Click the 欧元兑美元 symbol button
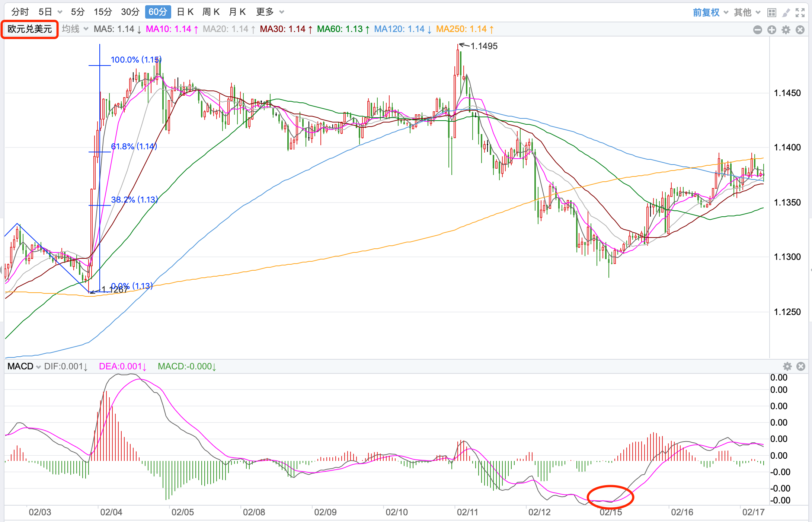812x522 pixels. point(30,29)
